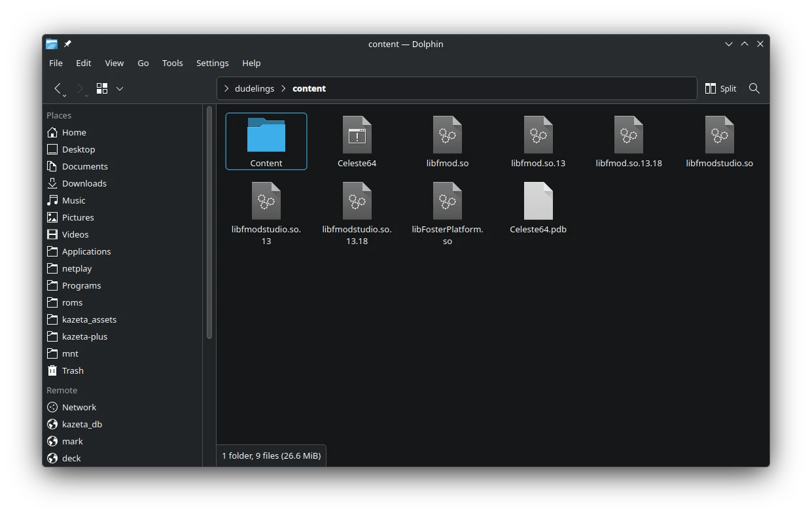Navigate to dudelings via breadcrumb

[x=255, y=88]
